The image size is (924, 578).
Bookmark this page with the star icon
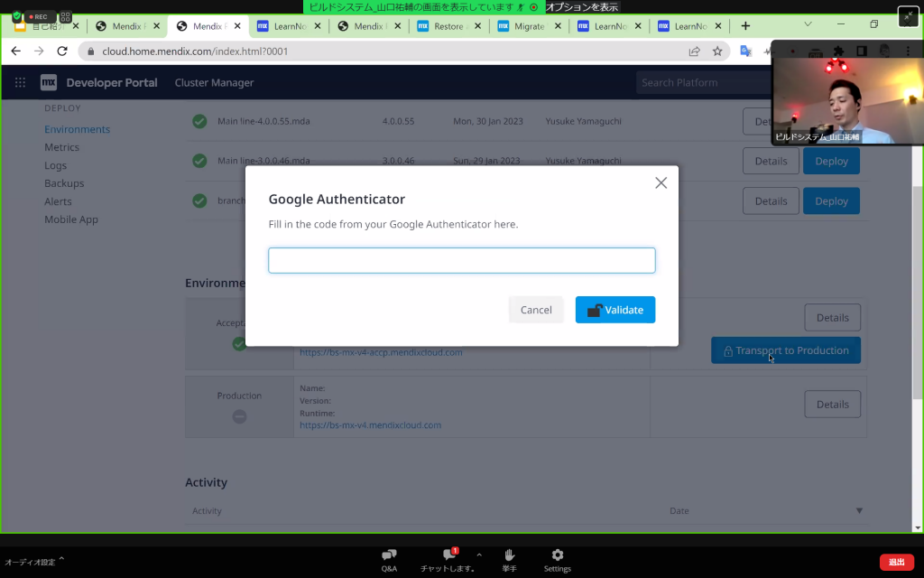(x=717, y=51)
